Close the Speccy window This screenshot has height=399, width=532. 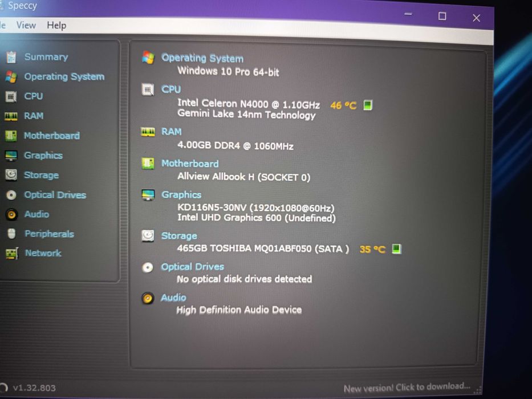point(476,18)
